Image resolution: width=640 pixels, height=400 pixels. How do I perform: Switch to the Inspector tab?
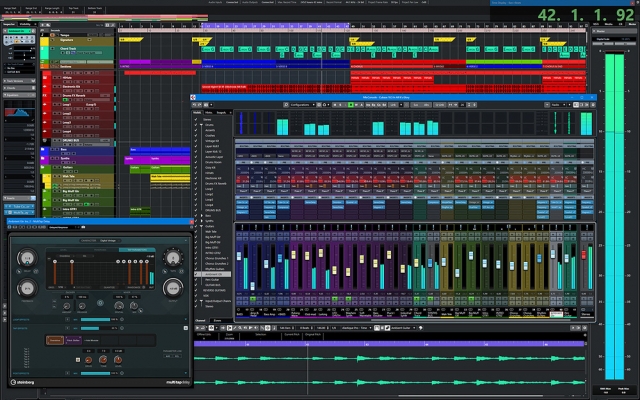click(x=9, y=24)
